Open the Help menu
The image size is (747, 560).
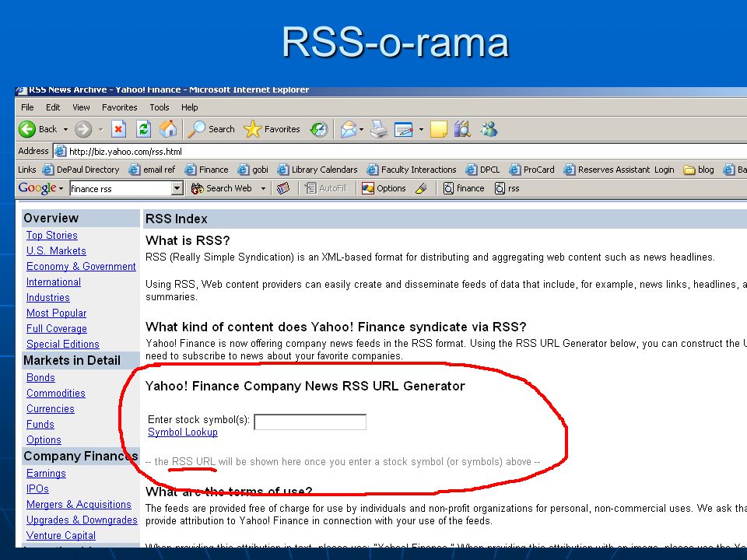[189, 107]
